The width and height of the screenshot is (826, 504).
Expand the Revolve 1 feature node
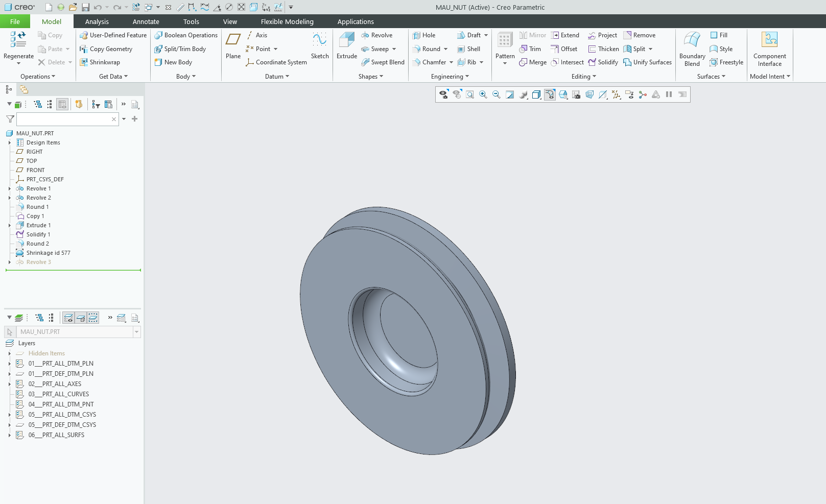pyautogui.click(x=10, y=188)
